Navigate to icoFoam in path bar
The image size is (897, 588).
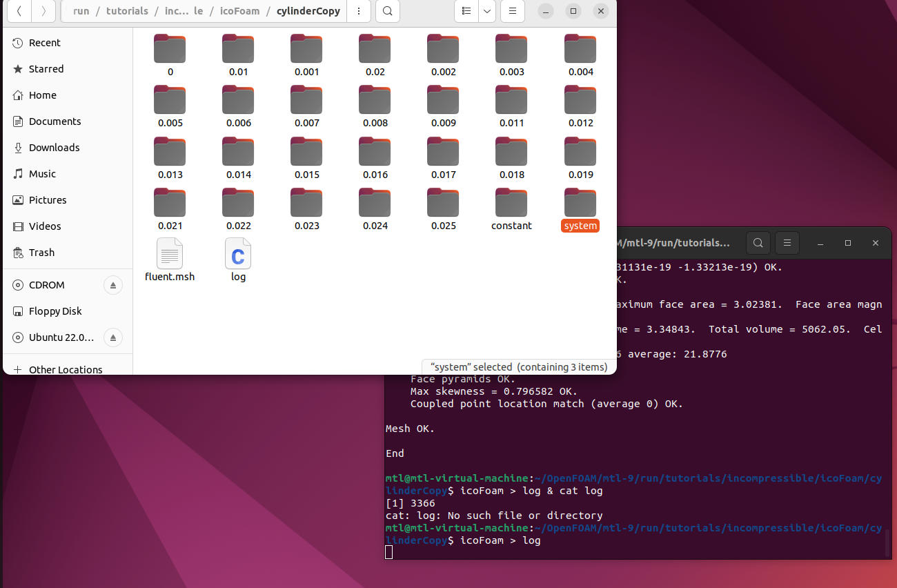point(239,11)
